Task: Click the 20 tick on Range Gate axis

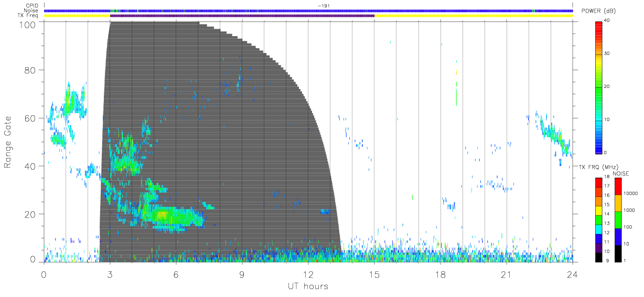Action: pos(31,214)
